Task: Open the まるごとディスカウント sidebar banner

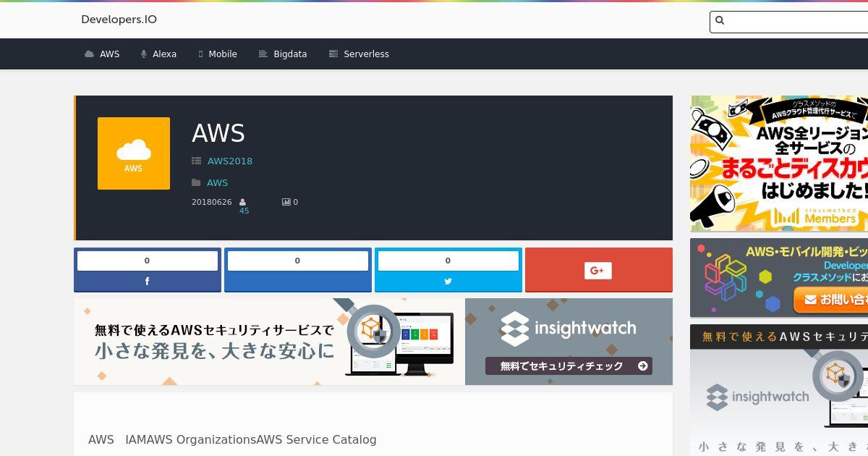Action: (x=779, y=164)
